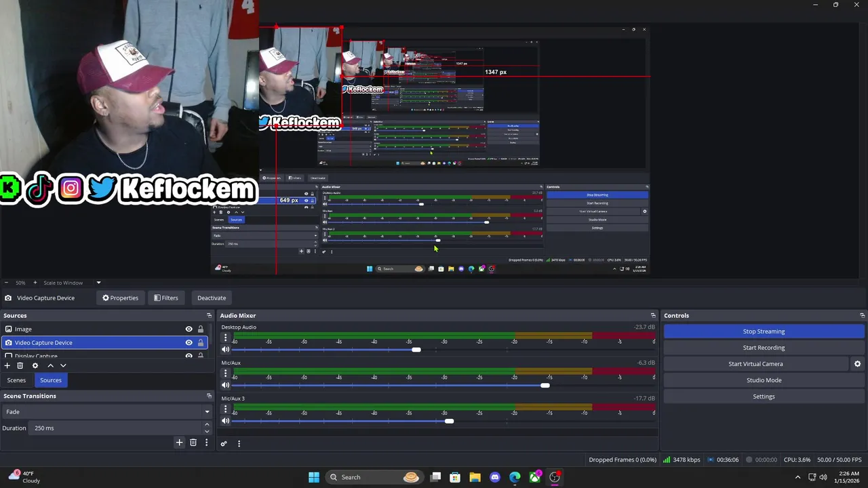Screen dimensions: 868x488
Task: Move the selected source down
Action: [x=63, y=365]
